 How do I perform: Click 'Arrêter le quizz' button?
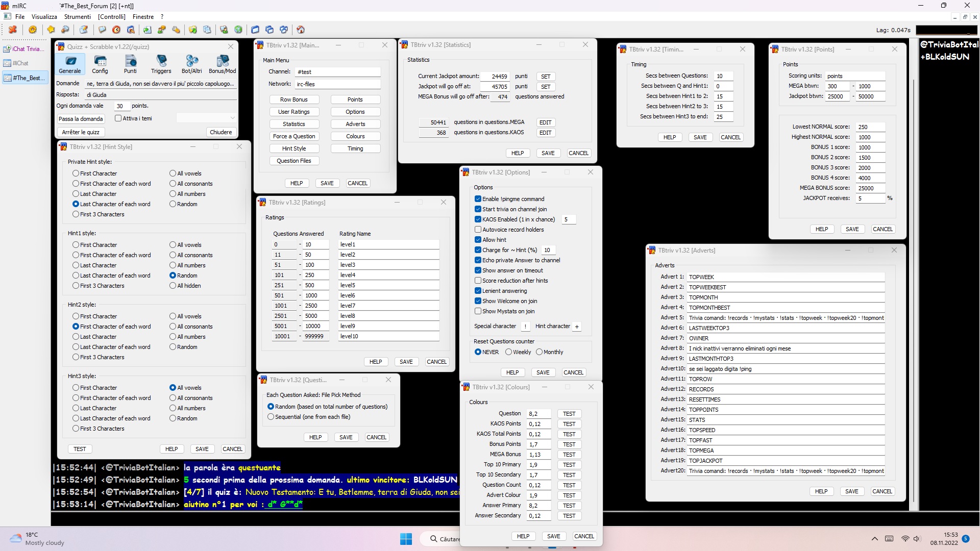[x=81, y=132]
